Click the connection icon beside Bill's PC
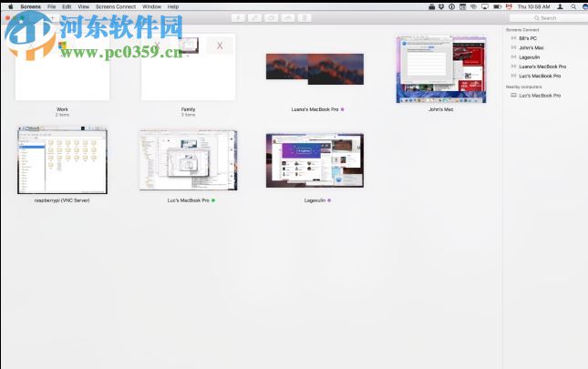The height and width of the screenshot is (369, 588). pos(514,38)
